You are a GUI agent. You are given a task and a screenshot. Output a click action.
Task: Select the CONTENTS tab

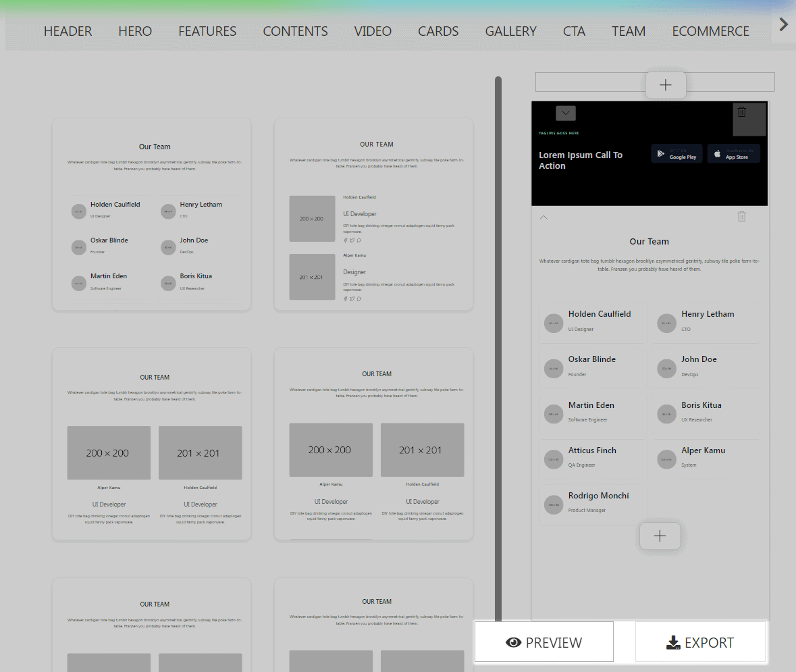point(295,31)
